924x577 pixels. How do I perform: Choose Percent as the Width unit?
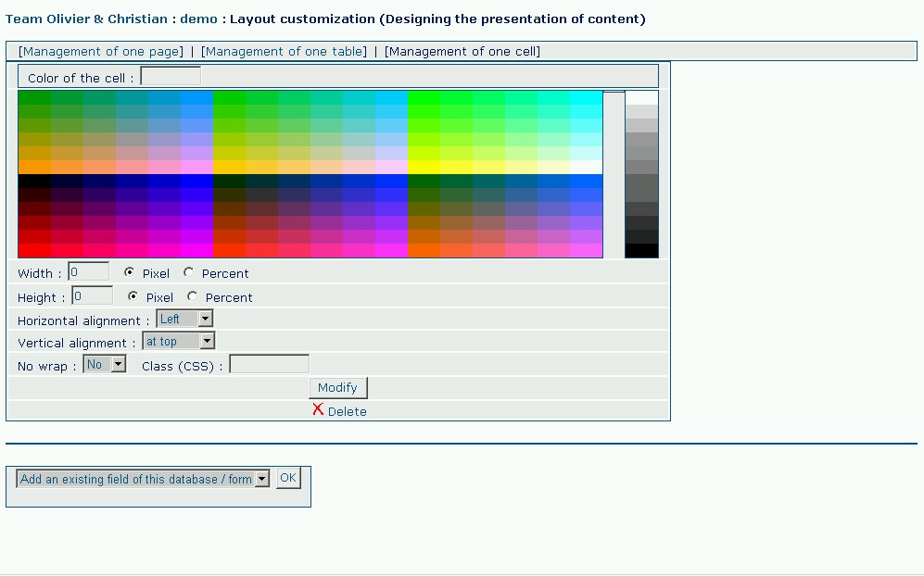pyautogui.click(x=189, y=272)
